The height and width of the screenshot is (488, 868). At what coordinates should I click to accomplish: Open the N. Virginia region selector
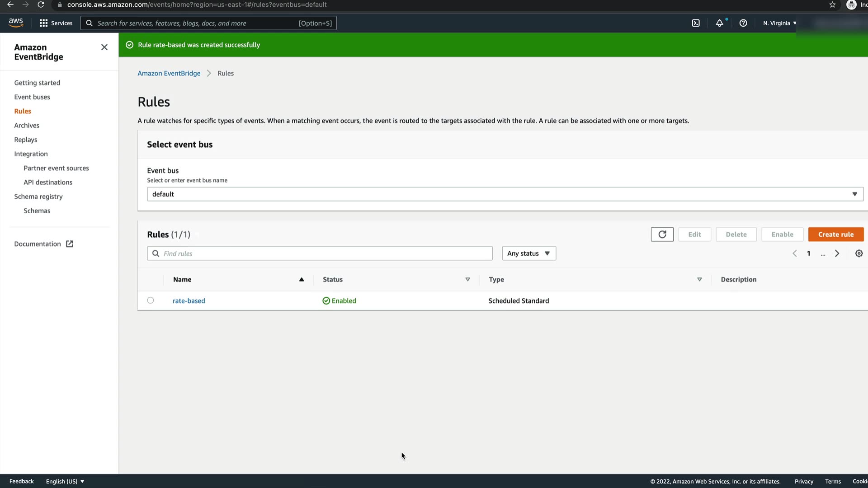click(x=779, y=23)
